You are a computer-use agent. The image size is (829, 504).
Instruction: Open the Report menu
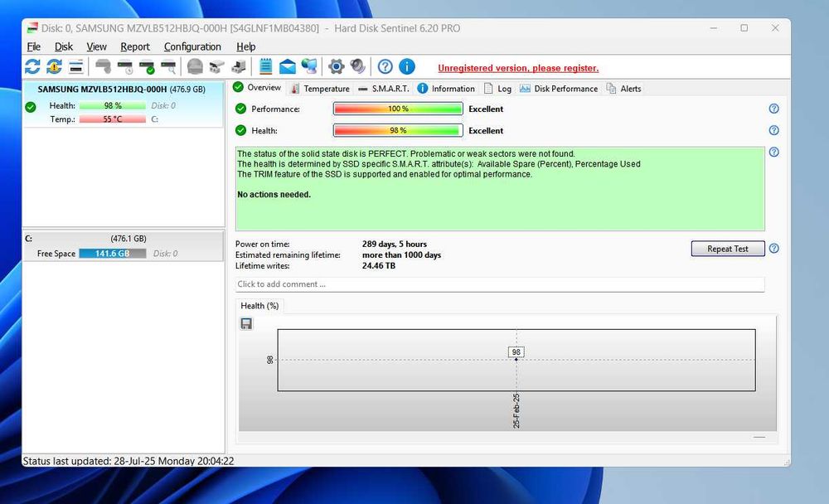click(135, 46)
